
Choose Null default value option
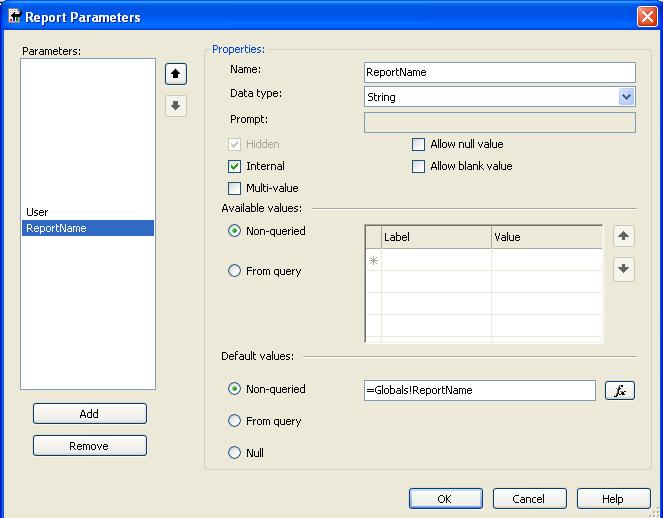235,453
